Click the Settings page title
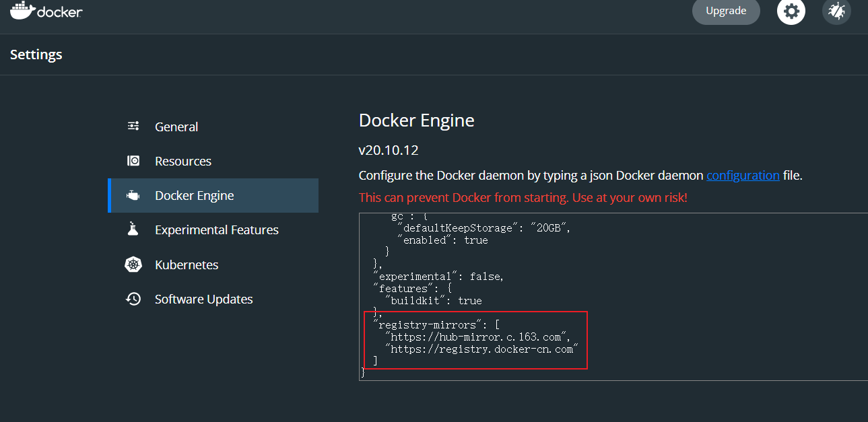Image resolution: width=868 pixels, height=422 pixels. coord(36,55)
